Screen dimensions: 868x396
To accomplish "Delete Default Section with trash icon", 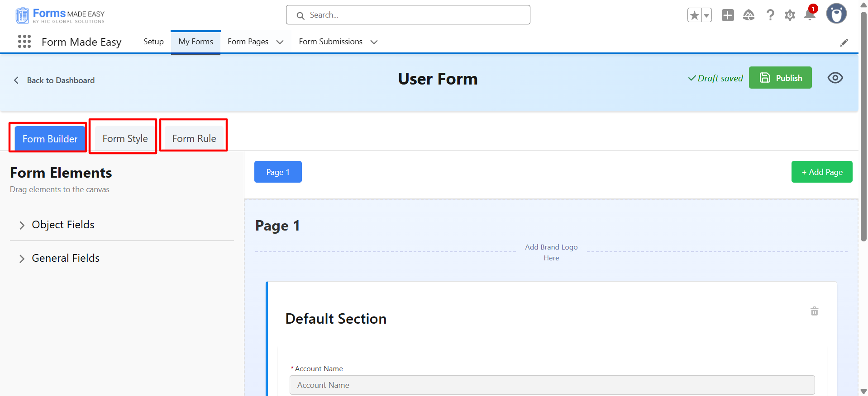I will (x=814, y=311).
